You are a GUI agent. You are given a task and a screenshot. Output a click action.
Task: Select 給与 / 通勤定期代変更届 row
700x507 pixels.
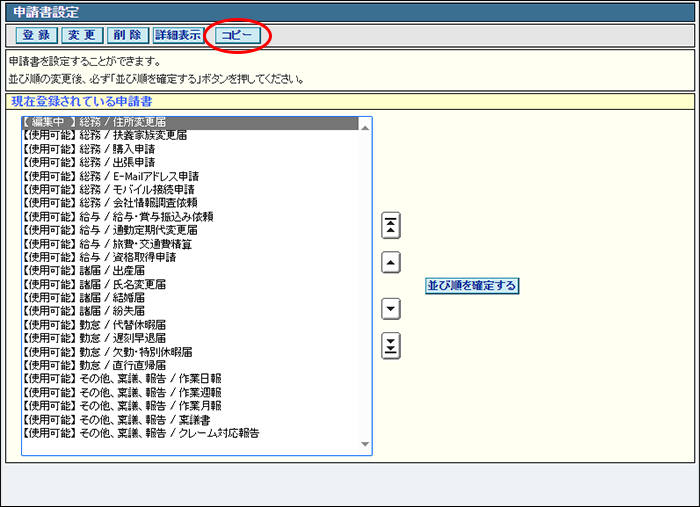coord(190,230)
